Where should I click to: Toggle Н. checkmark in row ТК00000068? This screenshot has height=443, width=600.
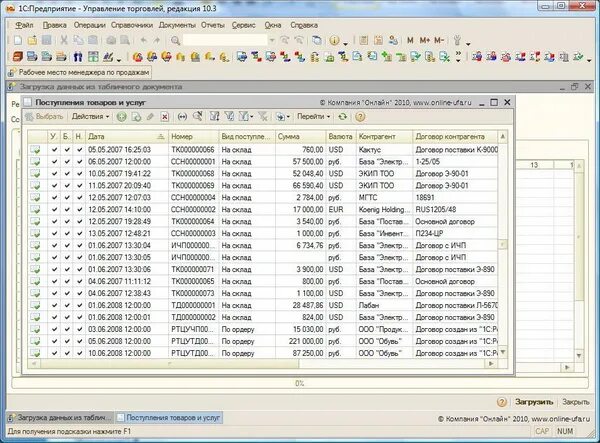pos(79,173)
